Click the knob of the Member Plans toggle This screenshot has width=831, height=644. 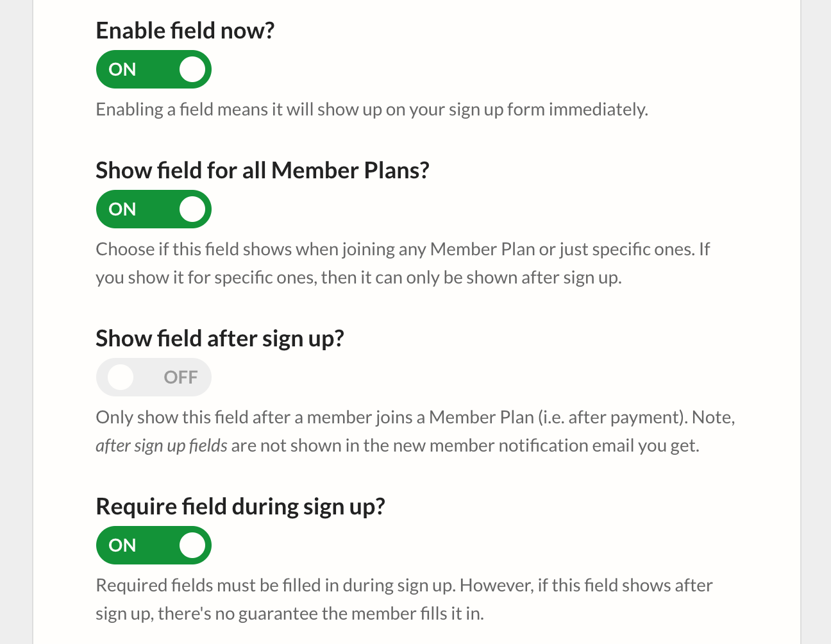point(192,209)
